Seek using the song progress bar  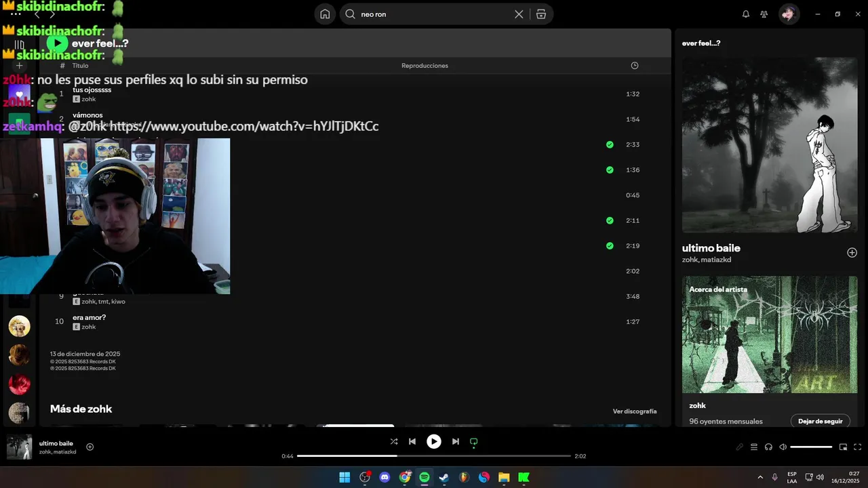pyautogui.click(x=434, y=456)
